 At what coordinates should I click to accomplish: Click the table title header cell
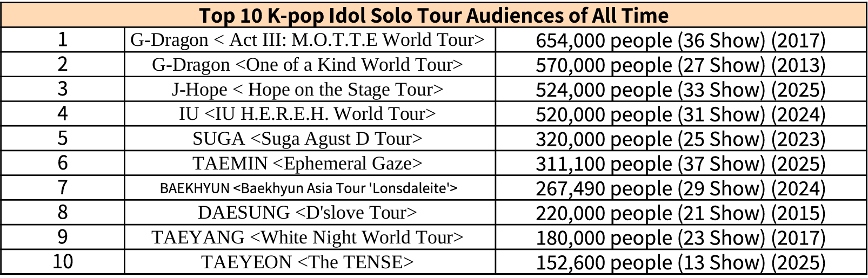(433, 15)
